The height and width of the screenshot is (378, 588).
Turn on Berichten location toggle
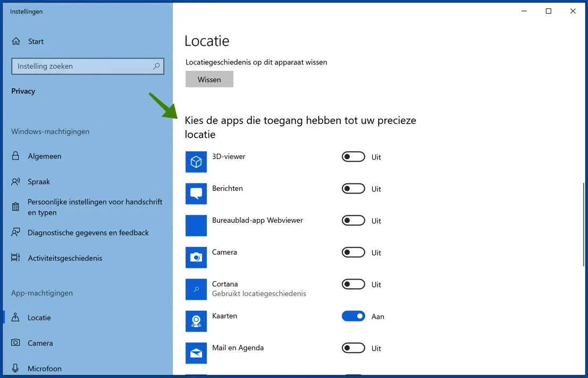coord(353,189)
